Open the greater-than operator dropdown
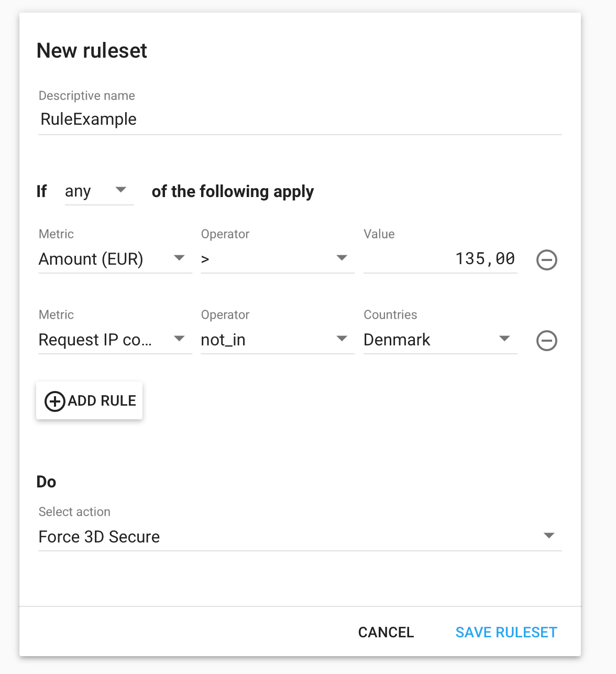Viewport: 616px width, 674px height. pos(278,259)
